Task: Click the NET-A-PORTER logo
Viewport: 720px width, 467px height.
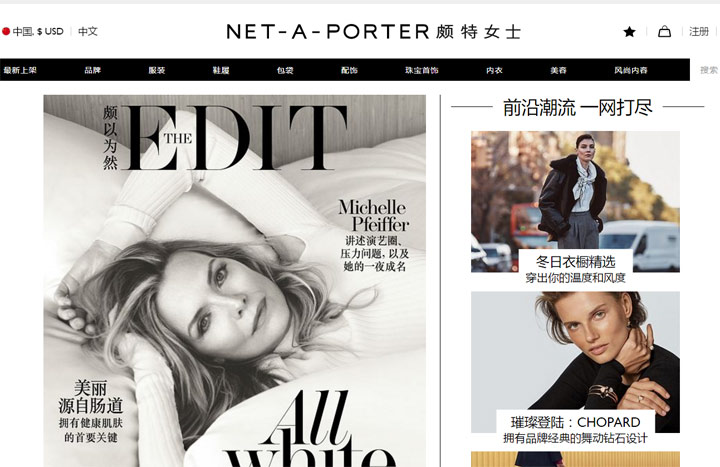Action: tap(374, 32)
